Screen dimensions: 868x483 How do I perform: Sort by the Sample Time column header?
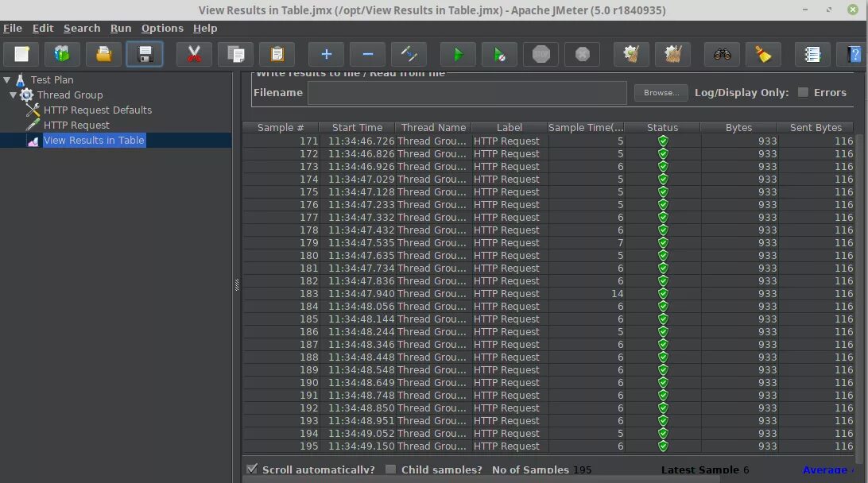coord(586,128)
